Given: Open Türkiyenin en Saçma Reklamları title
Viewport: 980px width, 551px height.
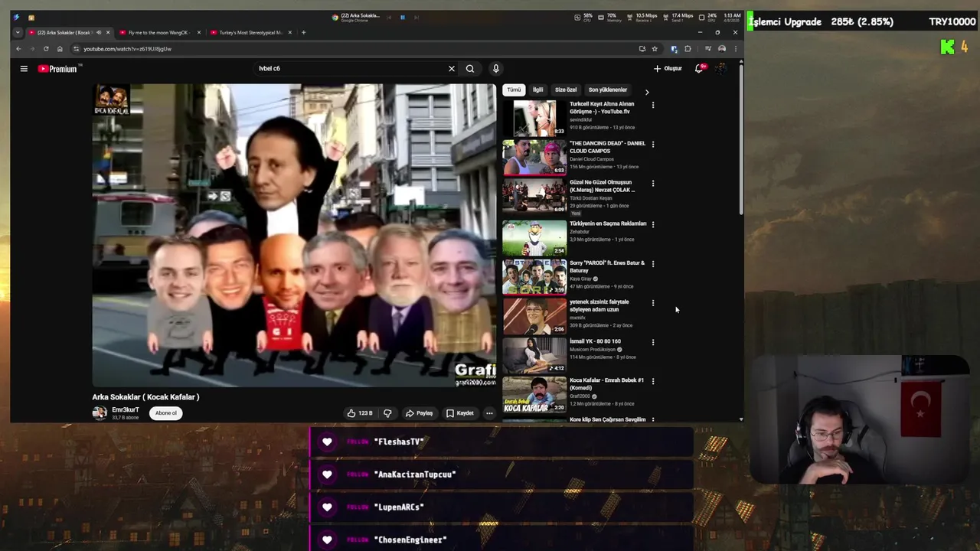Looking at the screenshot, I should click(x=608, y=223).
